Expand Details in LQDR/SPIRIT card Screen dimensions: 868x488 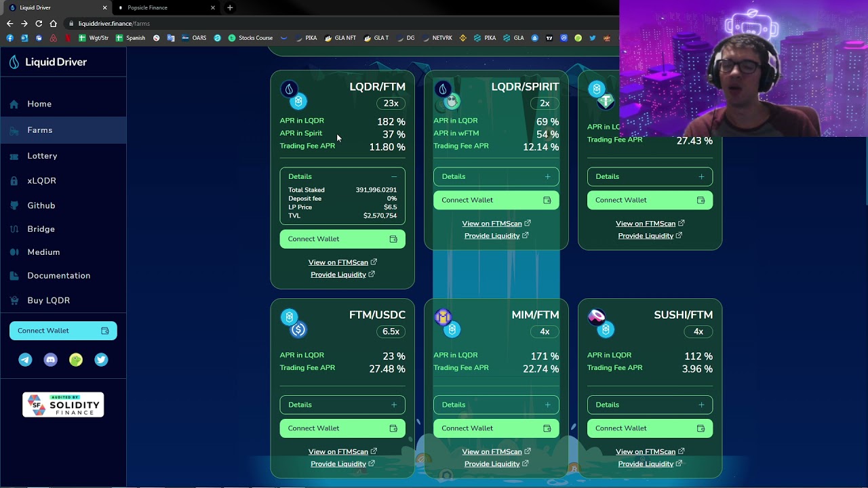click(x=496, y=176)
